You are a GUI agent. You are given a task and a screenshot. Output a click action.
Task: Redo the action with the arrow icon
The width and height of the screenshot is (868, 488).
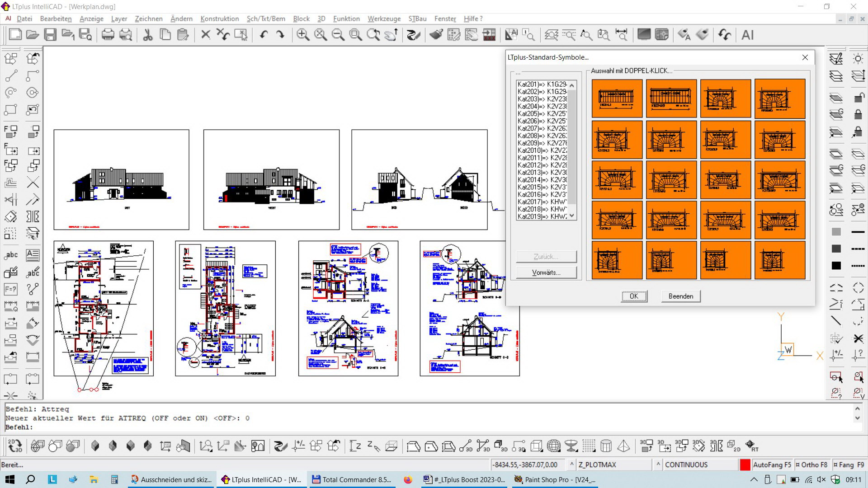(x=281, y=35)
